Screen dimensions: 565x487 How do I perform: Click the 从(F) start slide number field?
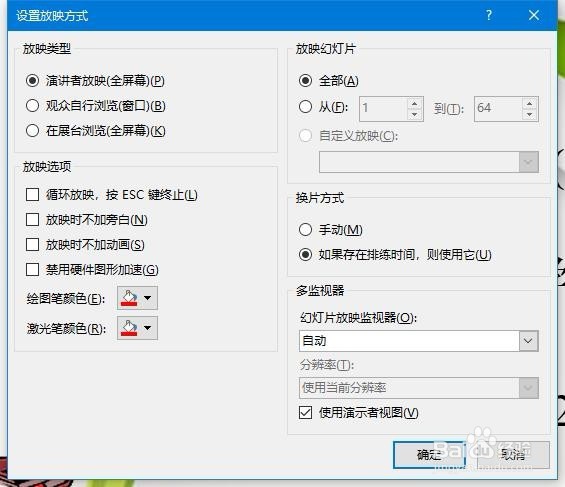[x=384, y=108]
